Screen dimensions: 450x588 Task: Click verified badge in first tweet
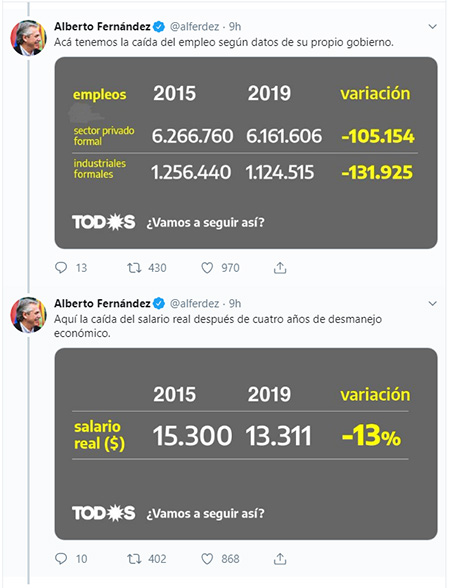coord(159,27)
